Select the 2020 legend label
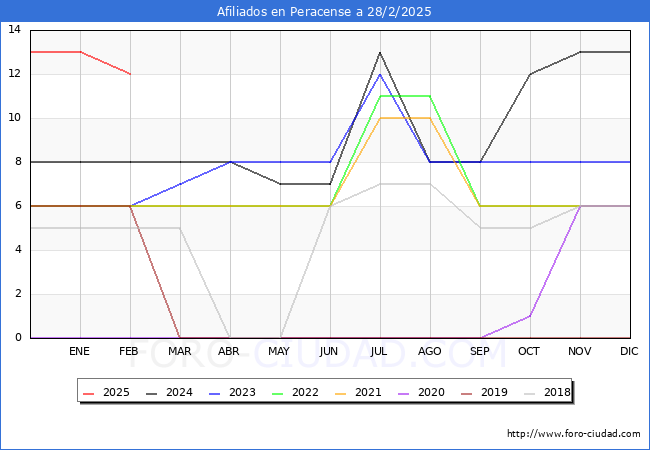Screen dimensions: 650x450 pyautogui.click(x=431, y=392)
